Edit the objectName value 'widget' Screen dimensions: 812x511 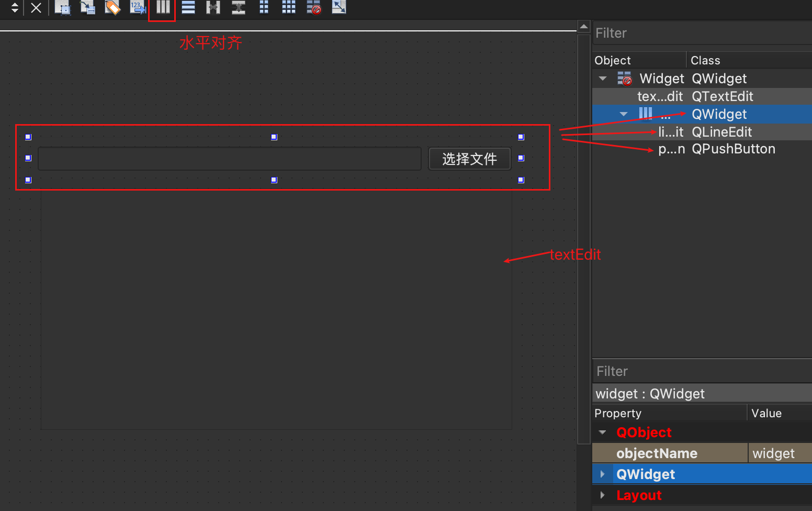click(780, 453)
